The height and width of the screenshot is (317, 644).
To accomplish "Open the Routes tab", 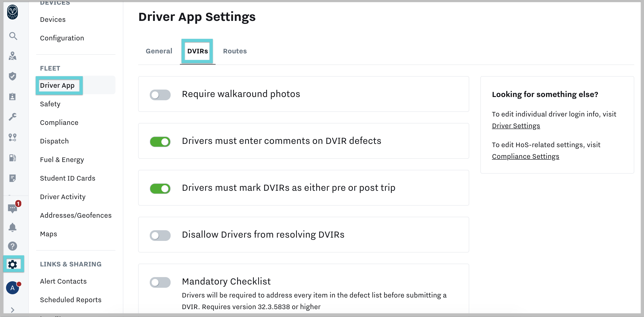I will point(235,51).
